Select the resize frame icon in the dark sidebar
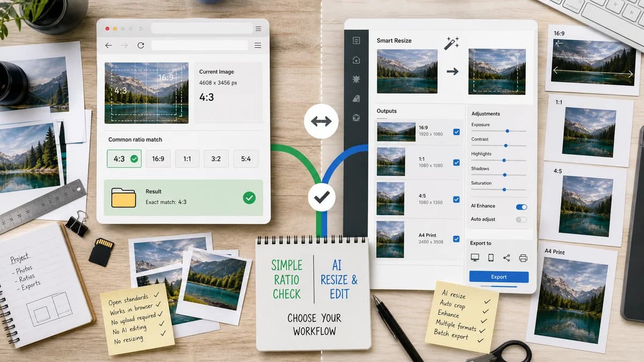Viewport: 644px width, 362px height. click(356, 41)
